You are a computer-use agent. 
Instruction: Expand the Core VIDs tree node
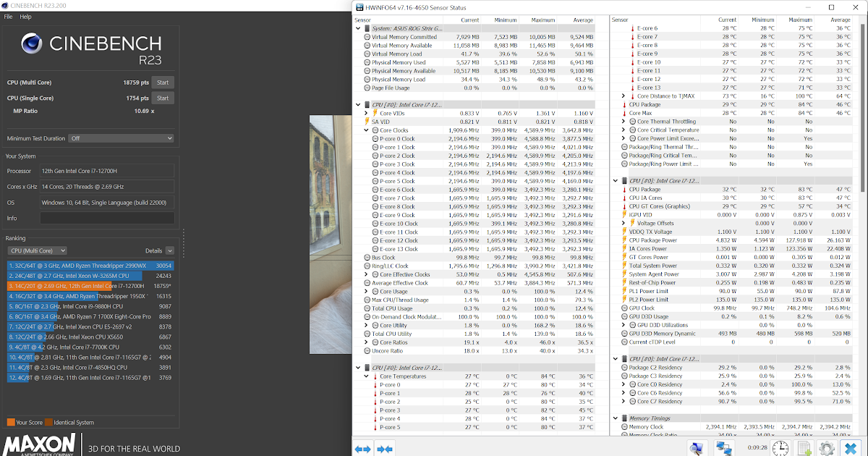(x=367, y=113)
